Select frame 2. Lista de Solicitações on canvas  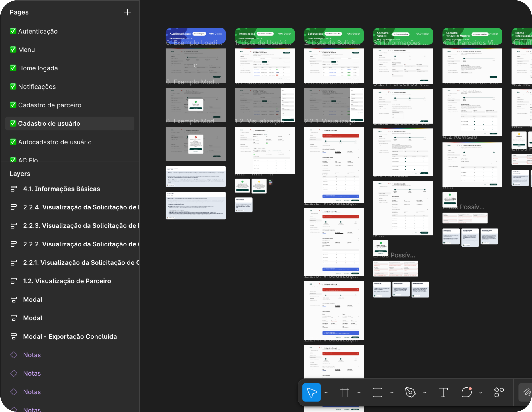pyautogui.click(x=334, y=66)
